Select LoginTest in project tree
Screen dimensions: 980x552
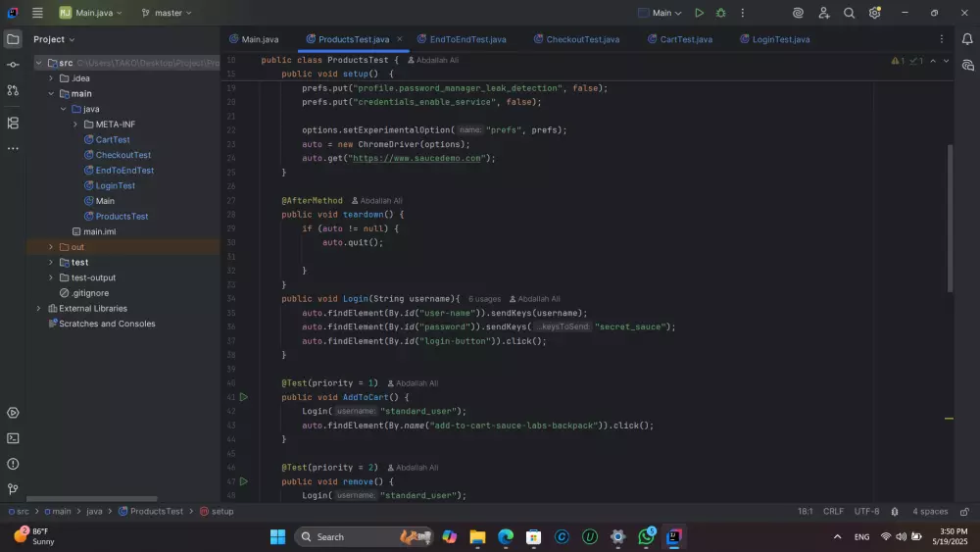[115, 185]
